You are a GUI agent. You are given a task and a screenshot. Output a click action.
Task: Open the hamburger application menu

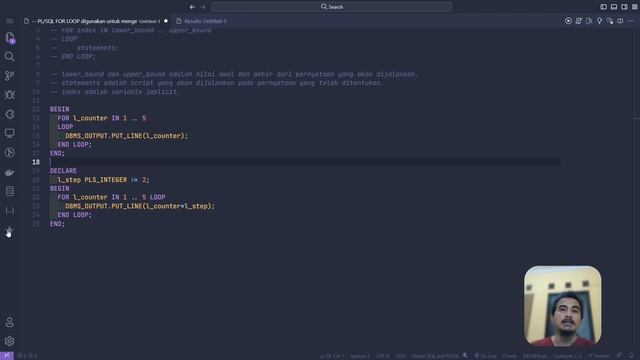9,21
